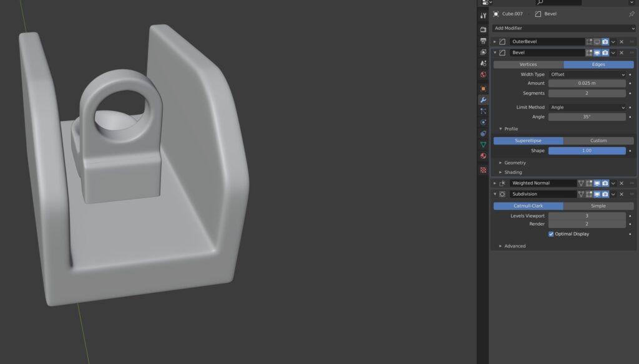Adjust the Shape slider value
Viewport: 639px width, 364px height.
point(587,150)
